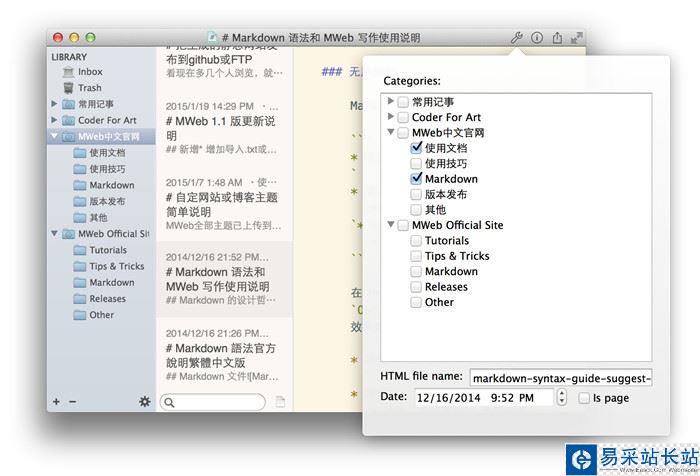Check the Other category checkbox
This screenshot has width=700, height=476.
(x=416, y=302)
